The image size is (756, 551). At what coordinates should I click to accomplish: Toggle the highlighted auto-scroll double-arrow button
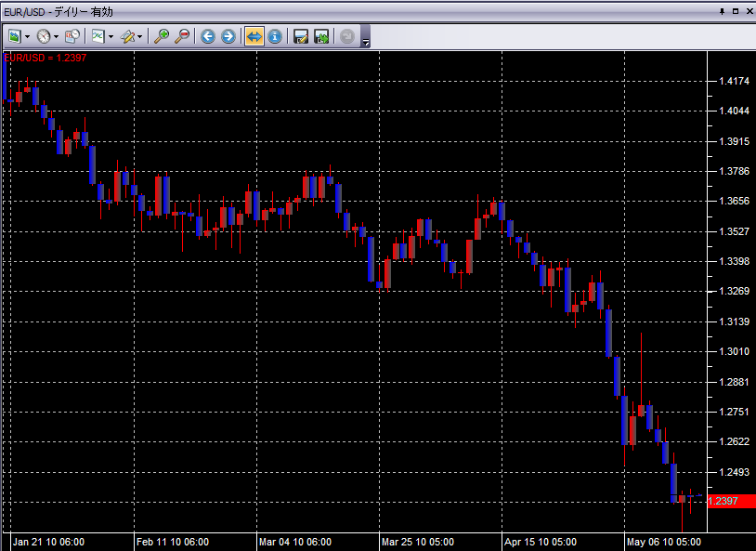tap(254, 36)
